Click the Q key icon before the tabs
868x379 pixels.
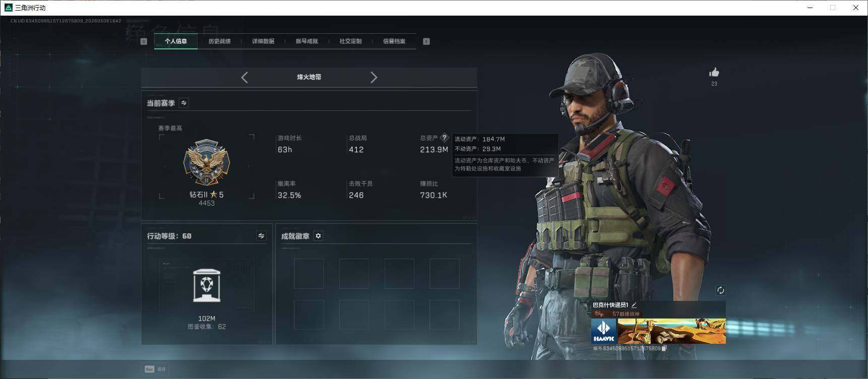click(x=144, y=41)
